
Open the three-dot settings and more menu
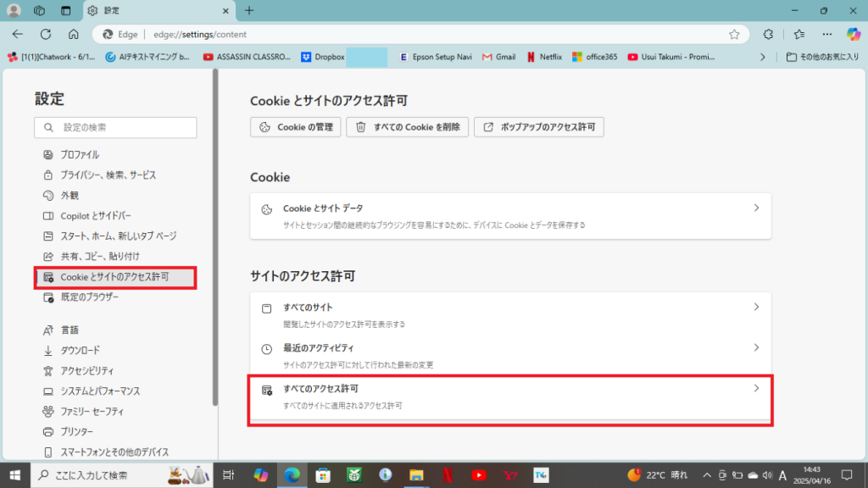tap(827, 34)
